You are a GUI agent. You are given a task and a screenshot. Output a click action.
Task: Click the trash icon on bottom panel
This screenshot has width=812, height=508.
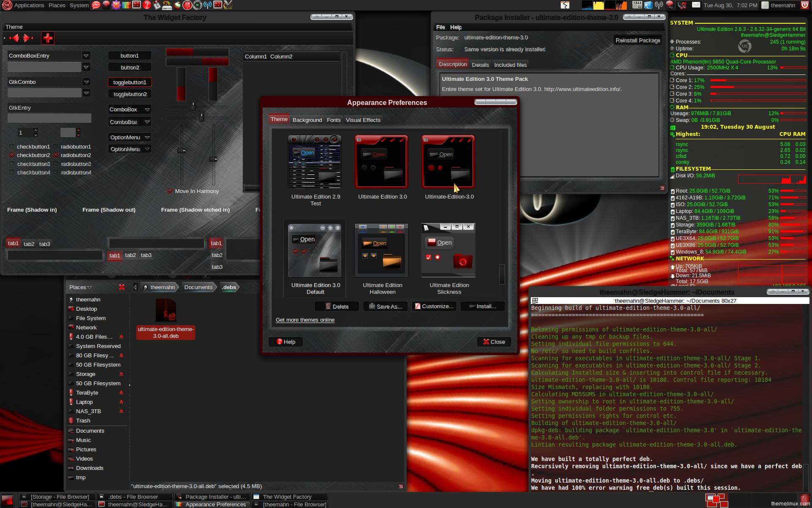[805, 499]
